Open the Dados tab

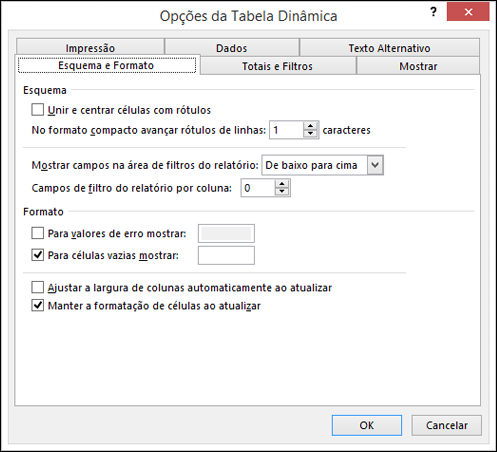point(232,47)
